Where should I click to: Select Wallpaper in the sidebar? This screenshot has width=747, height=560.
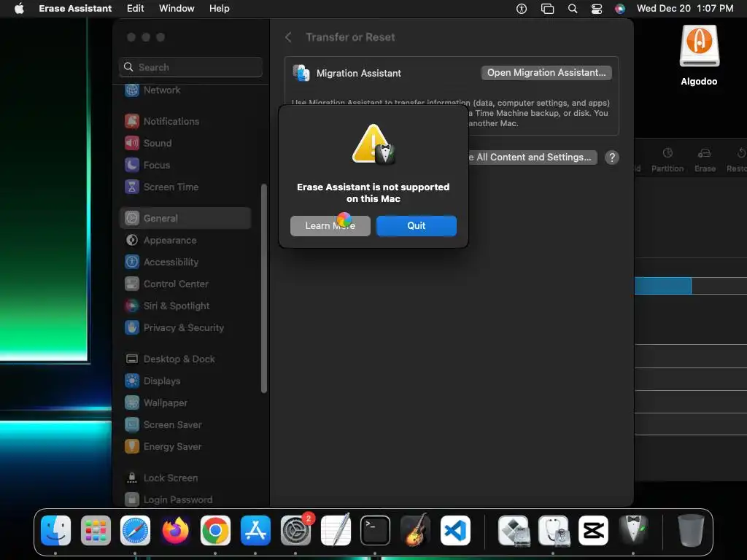[186, 403]
